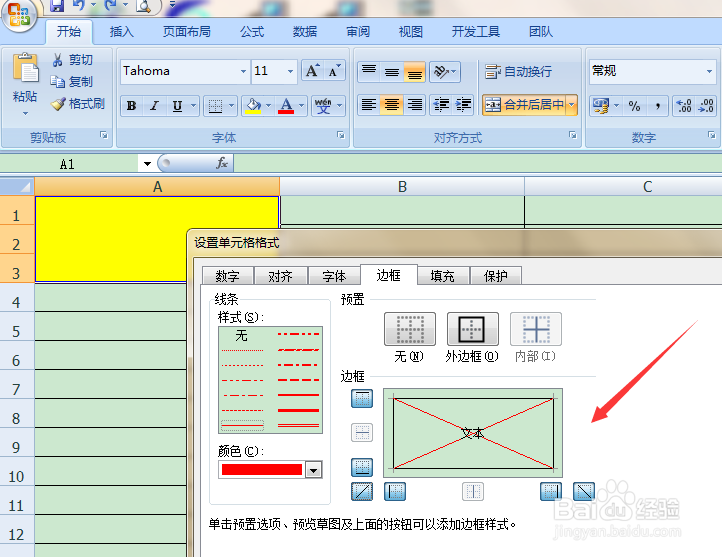Toggle diagonal-up border button
This screenshot has width=722, height=557.
point(362,491)
